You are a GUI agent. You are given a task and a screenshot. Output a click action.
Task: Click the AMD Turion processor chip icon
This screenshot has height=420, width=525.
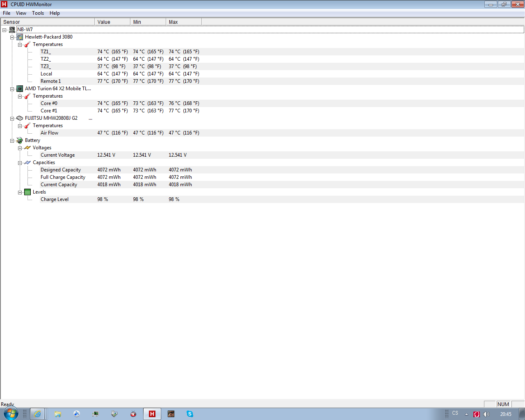[x=20, y=89]
